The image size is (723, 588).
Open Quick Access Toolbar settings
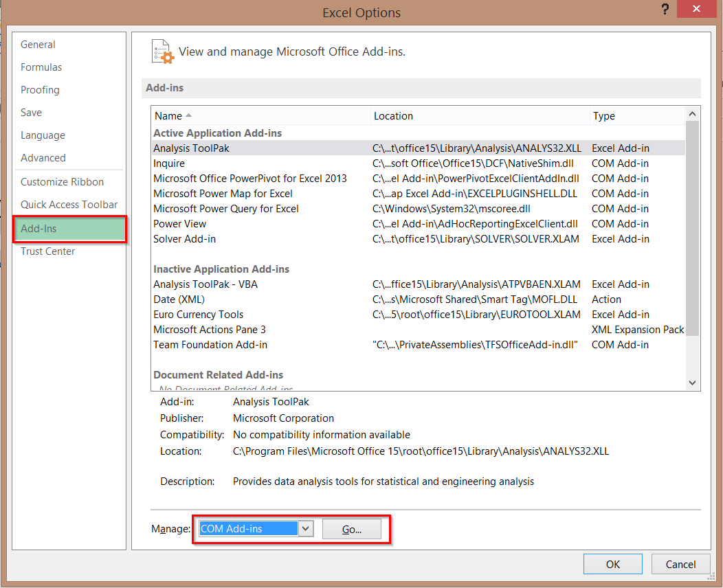click(x=69, y=205)
